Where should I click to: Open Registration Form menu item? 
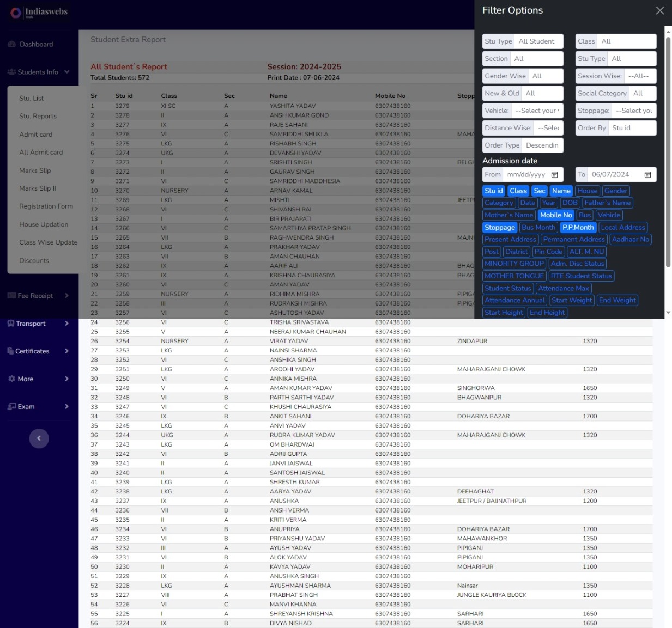point(46,206)
